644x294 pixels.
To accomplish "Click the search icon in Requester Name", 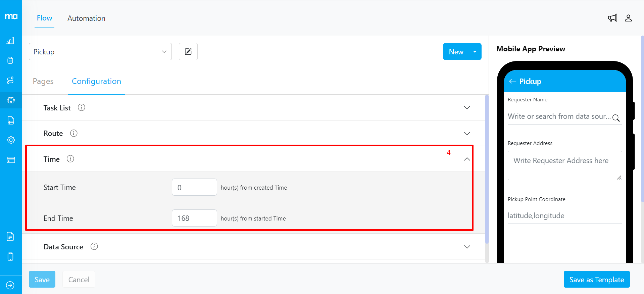I will [616, 118].
